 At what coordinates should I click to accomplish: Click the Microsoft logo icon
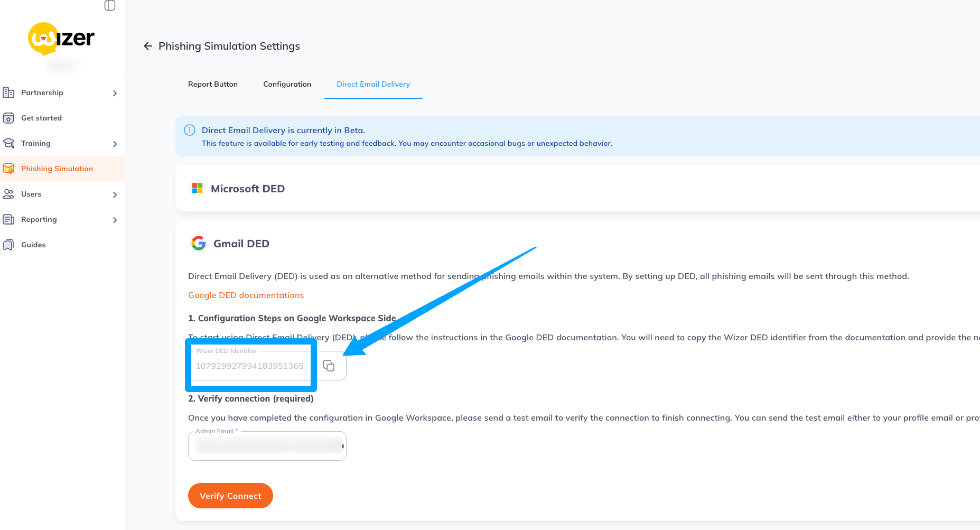pos(198,188)
